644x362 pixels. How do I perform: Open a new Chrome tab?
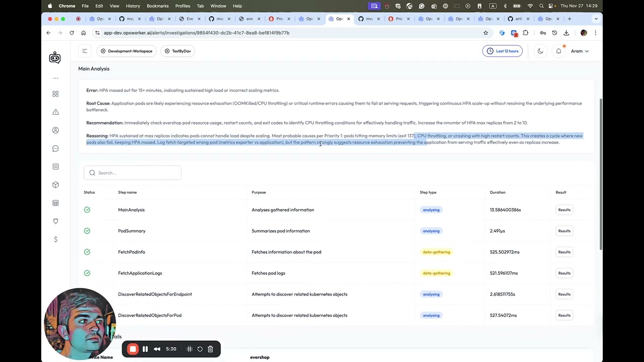coord(569,19)
